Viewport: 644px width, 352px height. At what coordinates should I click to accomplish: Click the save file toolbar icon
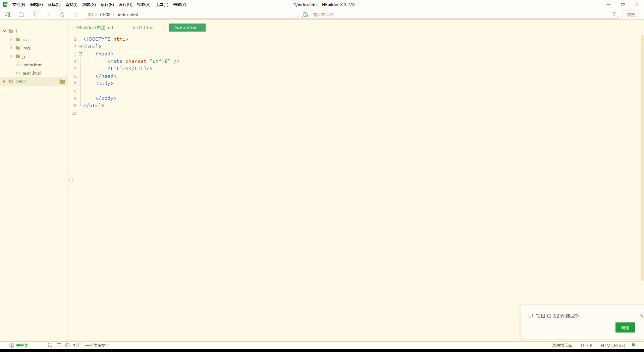tap(21, 14)
